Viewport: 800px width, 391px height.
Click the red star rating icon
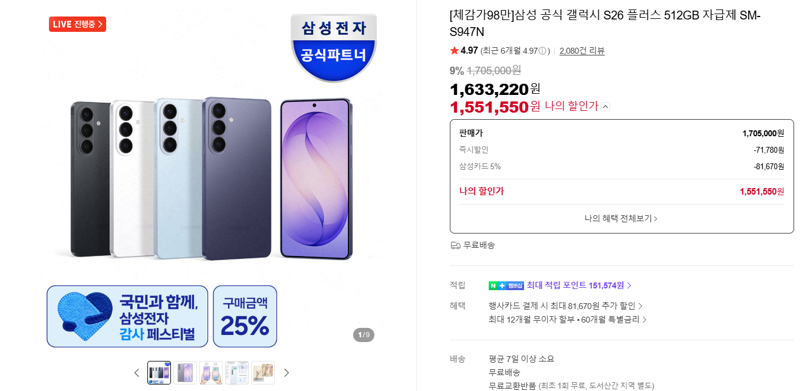454,51
